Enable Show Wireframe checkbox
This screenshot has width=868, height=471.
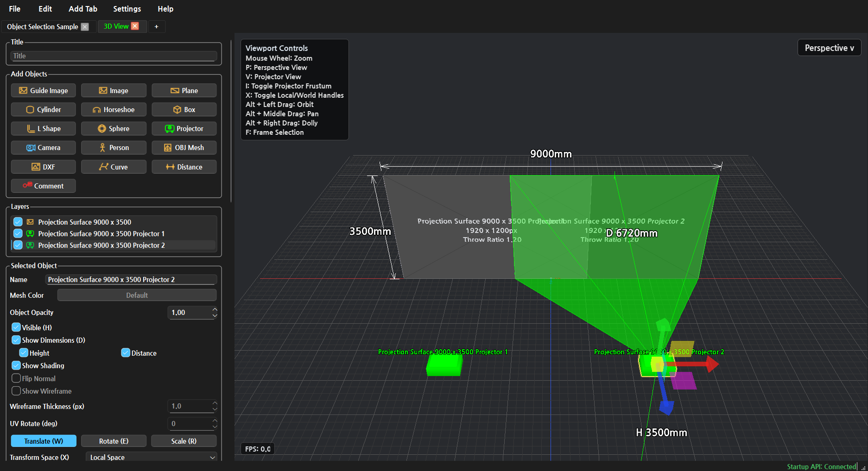pos(16,390)
